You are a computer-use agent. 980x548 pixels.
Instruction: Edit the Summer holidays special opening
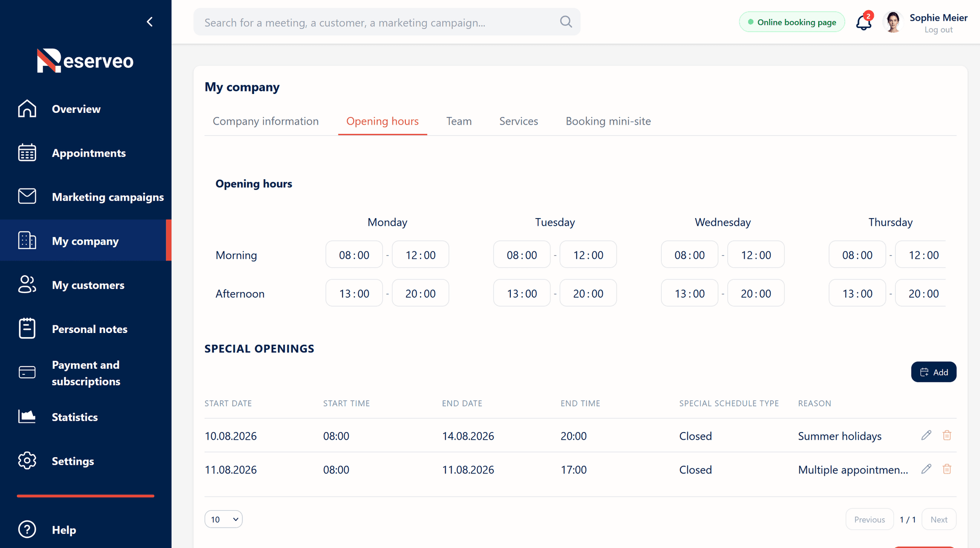pos(926,435)
